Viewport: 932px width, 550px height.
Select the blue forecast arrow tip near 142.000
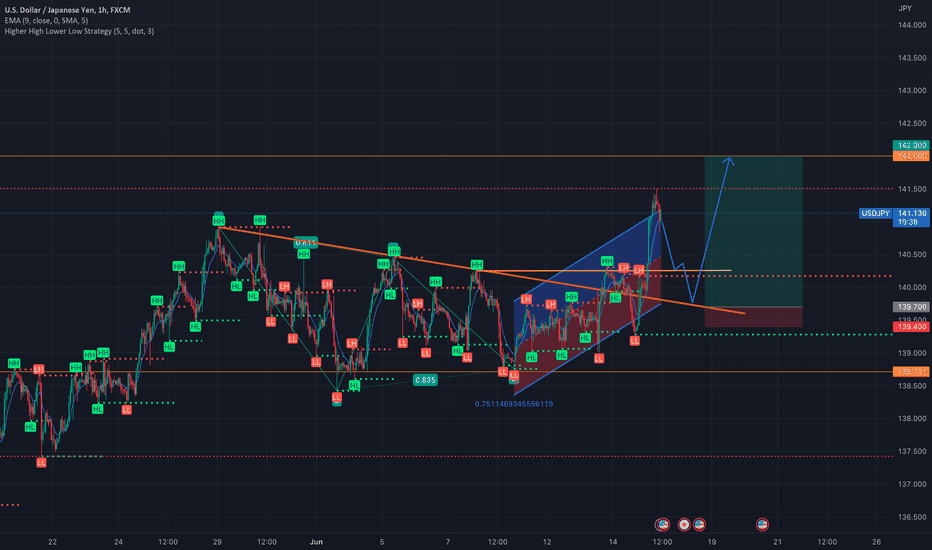tap(730, 160)
